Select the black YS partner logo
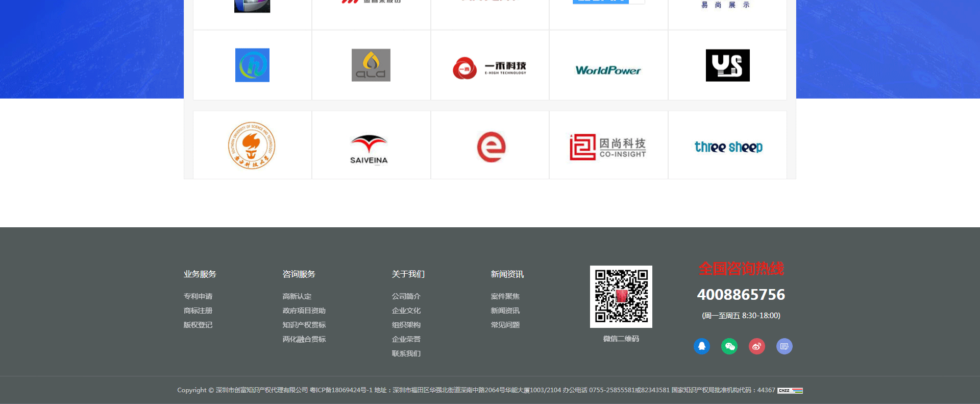 click(x=728, y=65)
